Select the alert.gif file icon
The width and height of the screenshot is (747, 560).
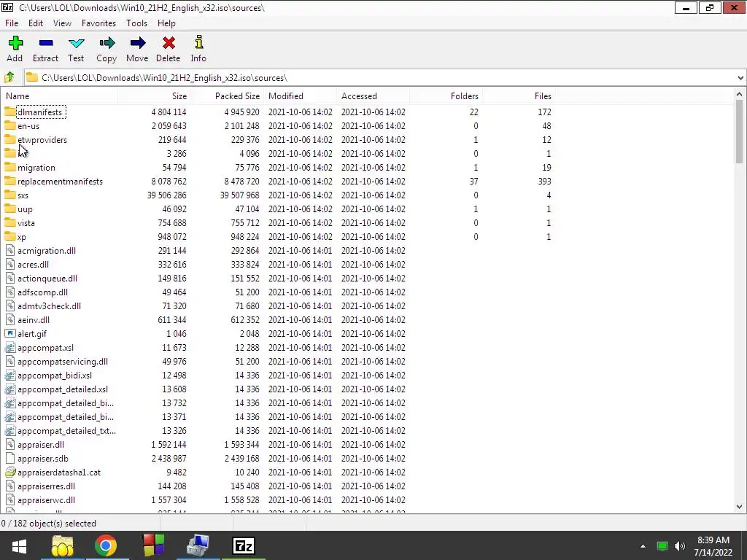tap(10, 333)
